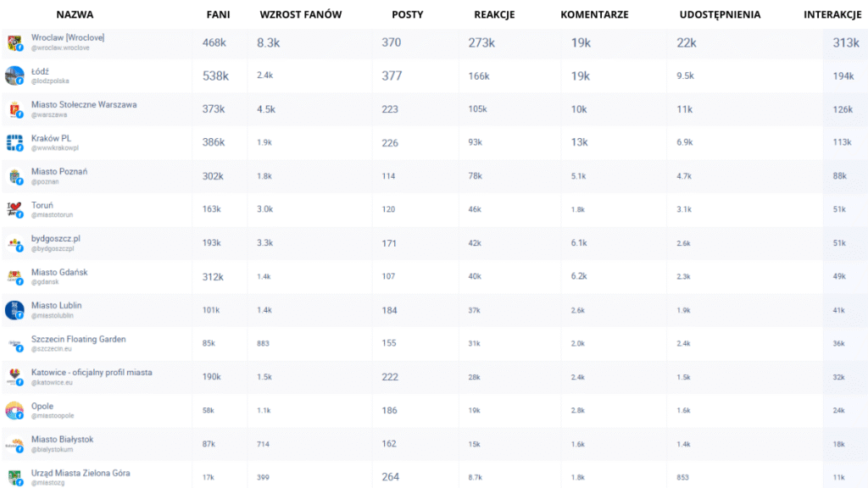Open bydgoszcz.pl profile name link
Viewport: 868px width, 488px height.
tap(55, 238)
